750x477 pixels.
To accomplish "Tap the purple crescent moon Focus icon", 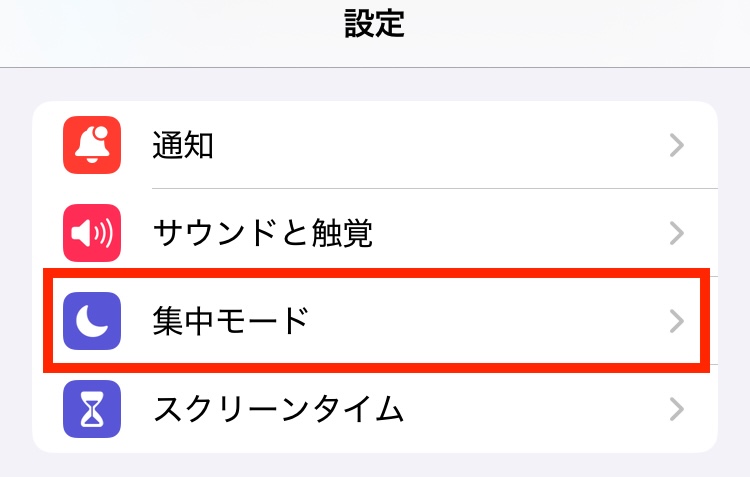I will [x=92, y=321].
